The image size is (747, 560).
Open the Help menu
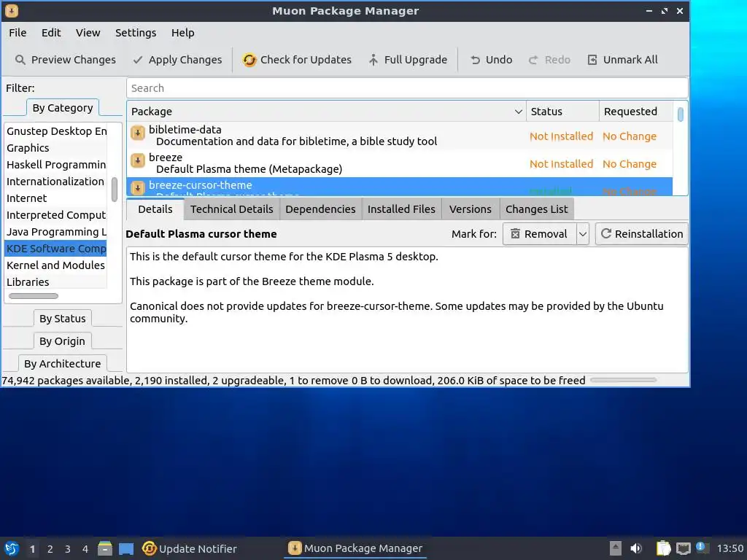pyautogui.click(x=183, y=33)
